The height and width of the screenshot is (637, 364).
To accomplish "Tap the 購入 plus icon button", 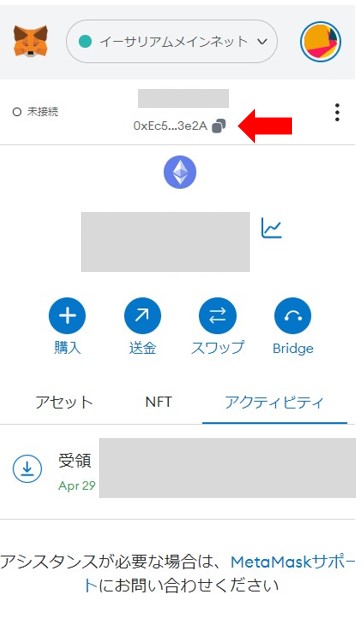I will pos(67,316).
